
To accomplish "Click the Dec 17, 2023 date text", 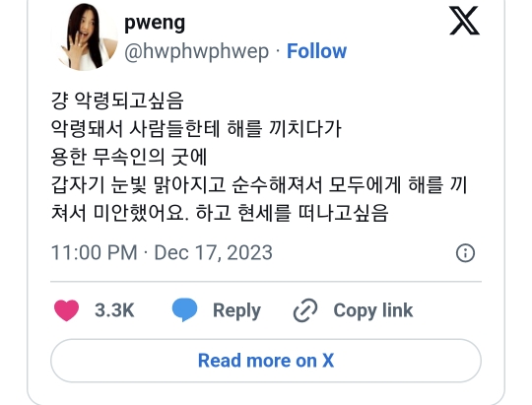I will click(x=214, y=253).
